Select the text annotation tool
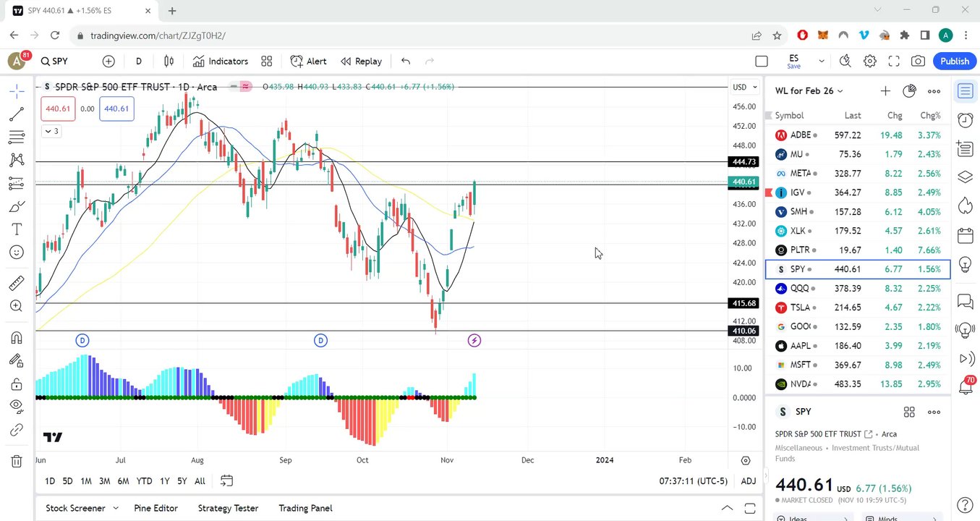The image size is (980, 521). coord(17,229)
